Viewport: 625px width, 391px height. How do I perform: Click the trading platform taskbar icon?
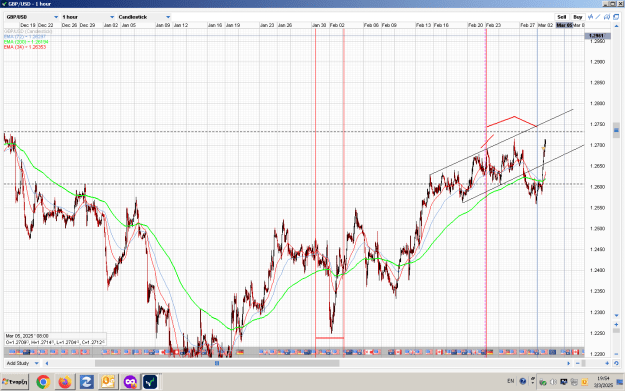150,382
